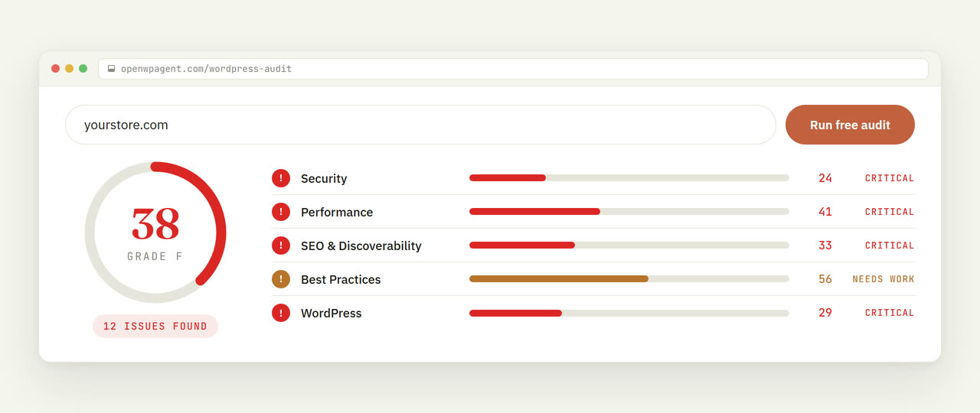Click the Security score progress bar

tap(629, 178)
